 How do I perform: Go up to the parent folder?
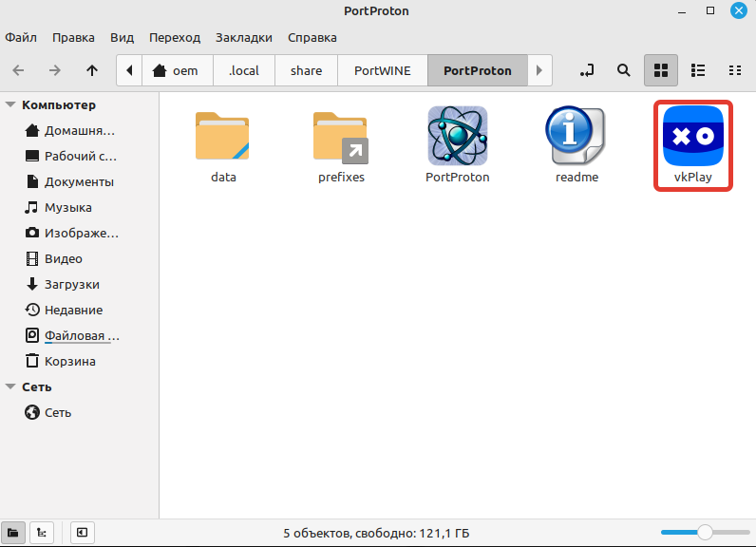click(91, 70)
